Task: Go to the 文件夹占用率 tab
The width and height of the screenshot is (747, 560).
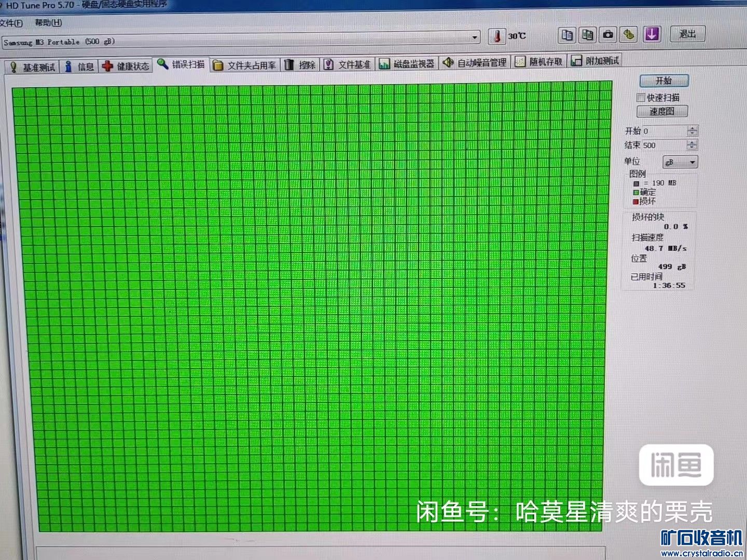Action: click(245, 65)
